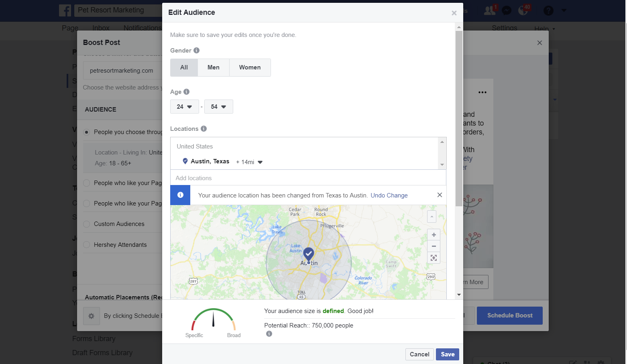Click the petresortmarketing.com website address field
This screenshot has height=364, width=627.
[123, 71]
